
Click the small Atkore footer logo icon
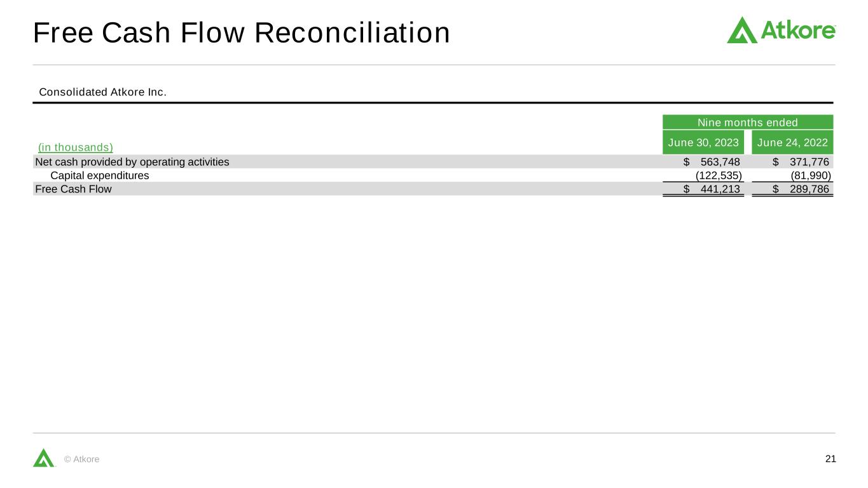pyautogui.click(x=44, y=457)
